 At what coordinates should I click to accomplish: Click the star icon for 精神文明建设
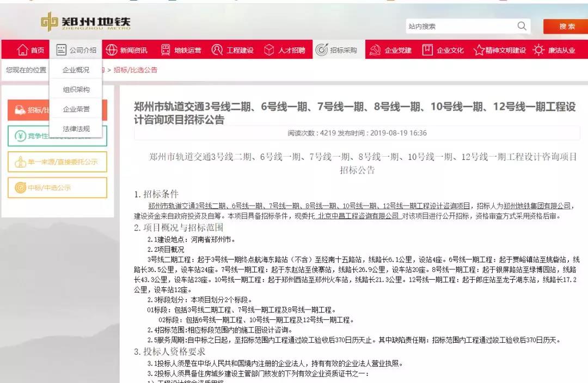pyautogui.click(x=479, y=50)
